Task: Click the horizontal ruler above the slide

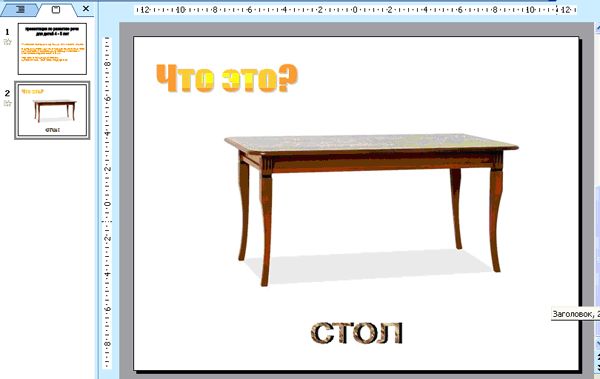Action: [355, 10]
